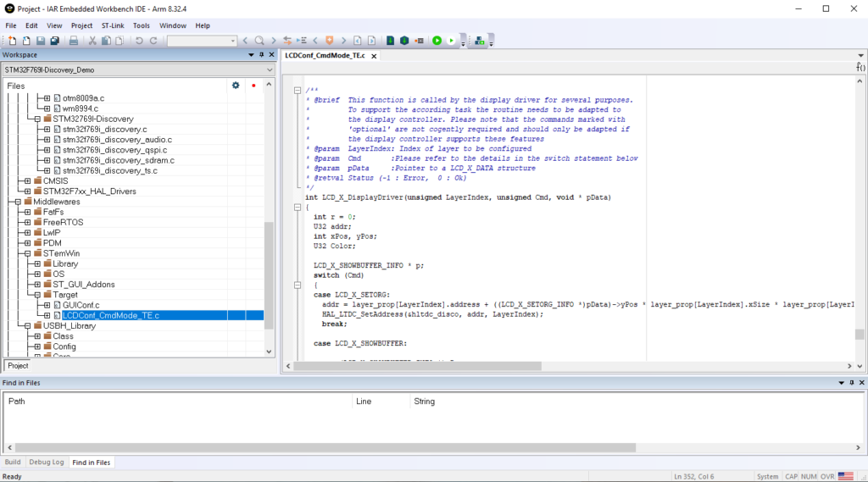Close the LCDConf_CmdMode_TE.c editor tab
The height and width of the screenshot is (482, 868).
click(374, 56)
